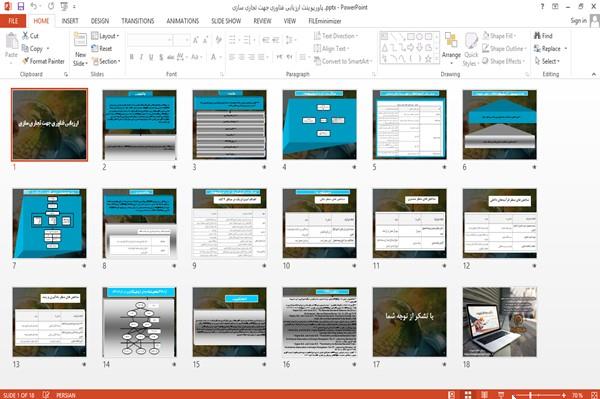600x399 pixels.
Task: Select slide 18 thumbnail with laptop
Action: tap(500, 322)
